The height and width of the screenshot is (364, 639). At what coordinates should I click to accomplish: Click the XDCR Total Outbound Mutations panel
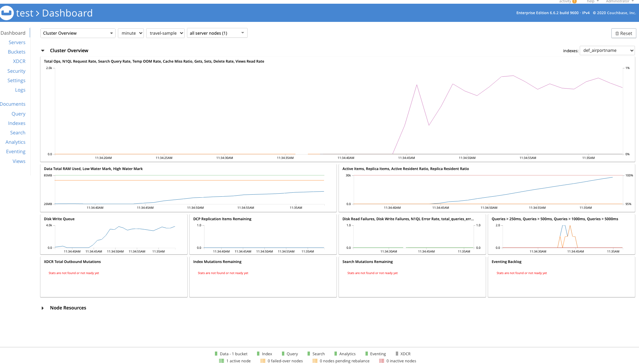coord(114,277)
